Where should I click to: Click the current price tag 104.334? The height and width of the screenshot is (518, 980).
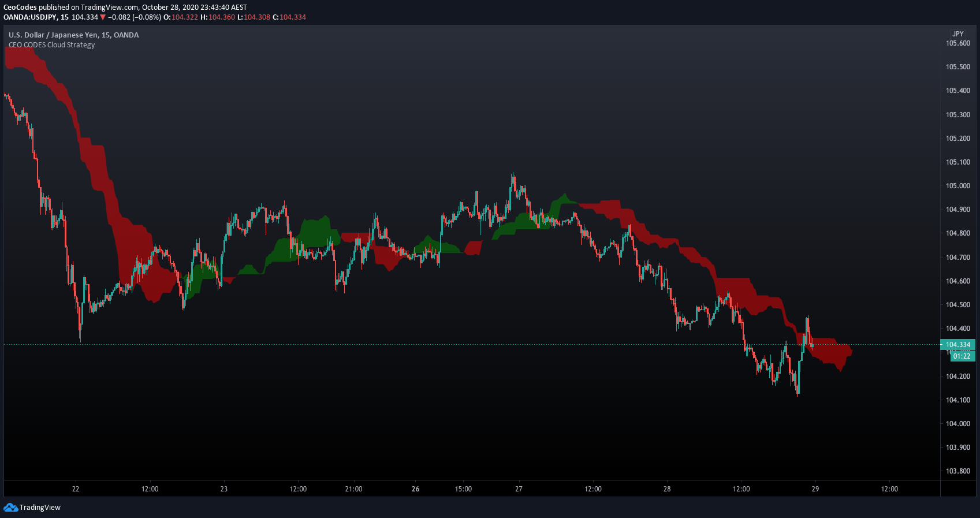click(x=958, y=345)
